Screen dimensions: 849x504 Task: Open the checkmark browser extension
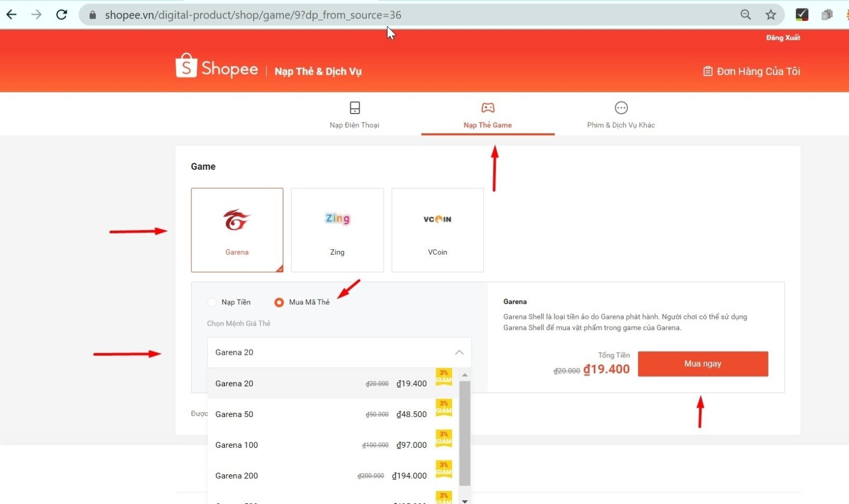click(x=802, y=15)
